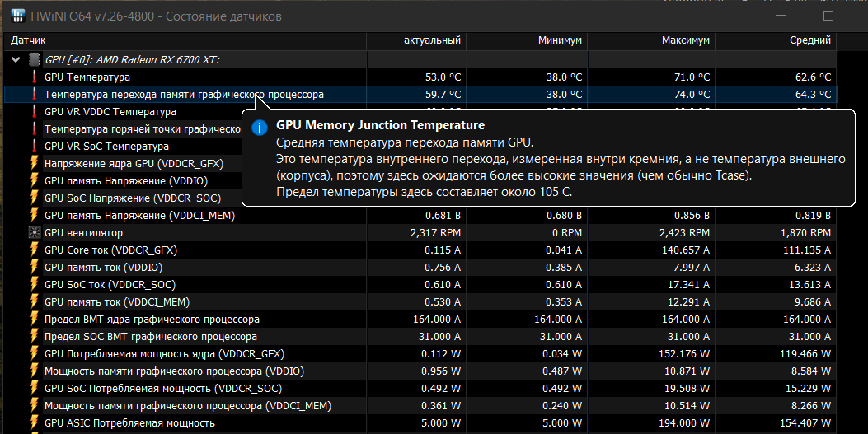Click the 17.341 A maximum SoC current value

(688, 284)
